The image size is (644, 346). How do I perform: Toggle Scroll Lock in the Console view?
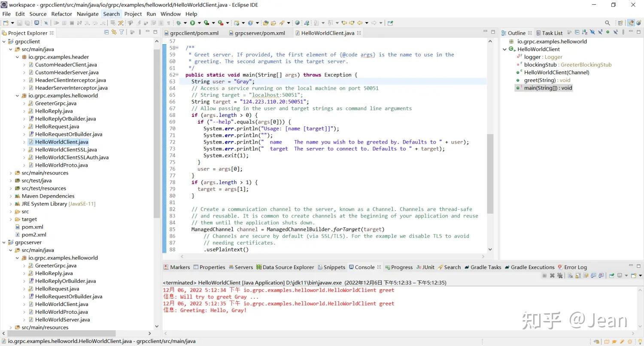578,276
